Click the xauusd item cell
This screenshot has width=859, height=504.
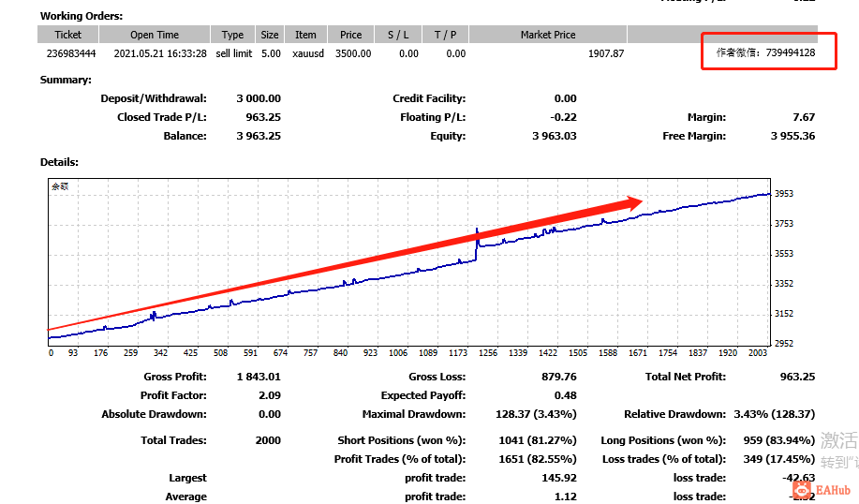point(308,53)
